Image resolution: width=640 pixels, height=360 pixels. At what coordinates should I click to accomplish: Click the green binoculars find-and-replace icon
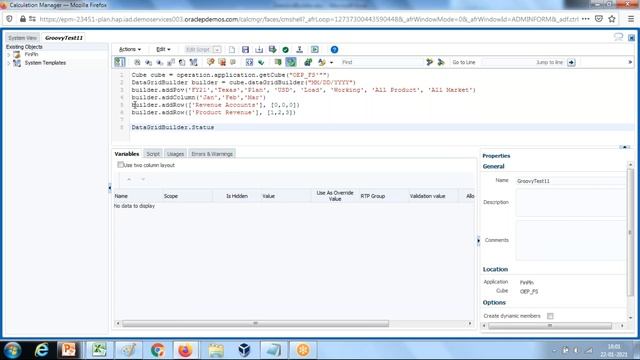tap(308, 62)
